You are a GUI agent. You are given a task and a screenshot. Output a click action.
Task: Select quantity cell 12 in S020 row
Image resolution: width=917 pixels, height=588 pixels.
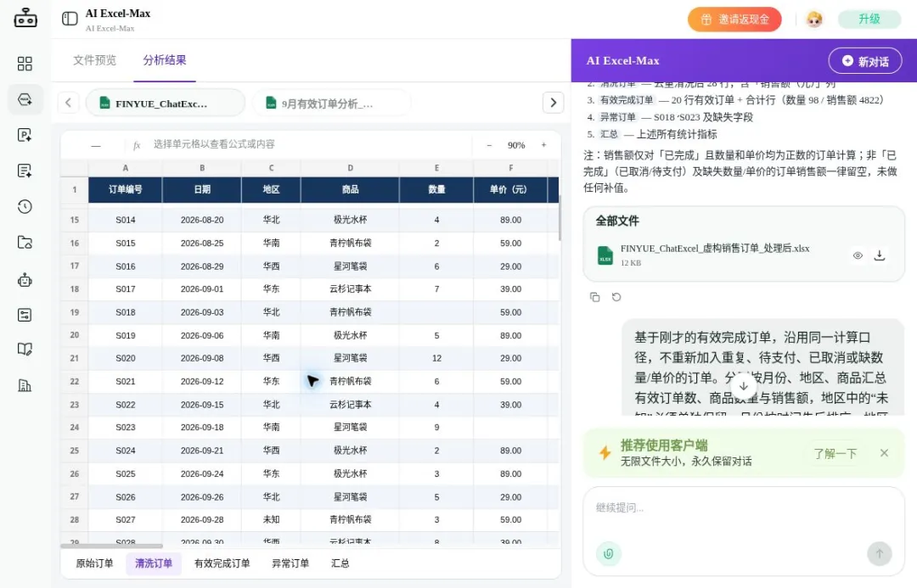(x=436, y=358)
